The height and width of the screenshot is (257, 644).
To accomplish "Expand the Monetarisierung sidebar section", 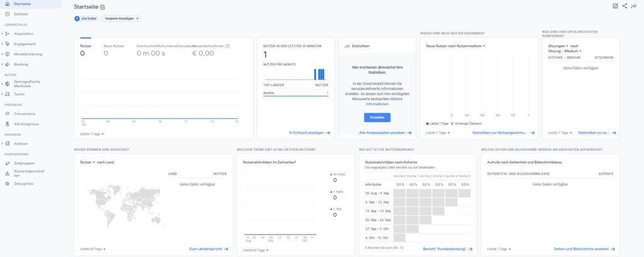I will 3,54.
